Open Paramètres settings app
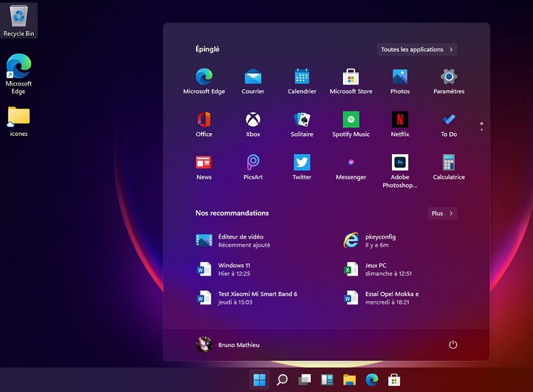The image size is (533, 392). click(449, 77)
